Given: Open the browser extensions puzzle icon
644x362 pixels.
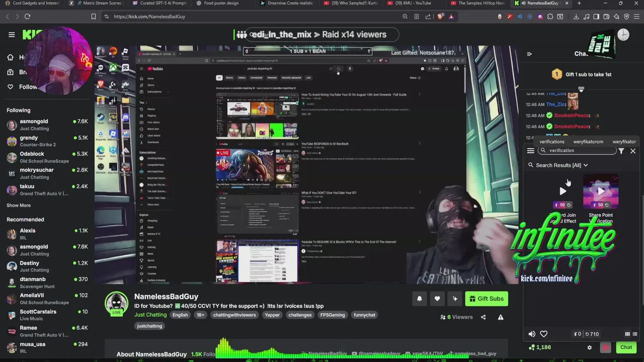Looking at the screenshot, I should point(550,17).
